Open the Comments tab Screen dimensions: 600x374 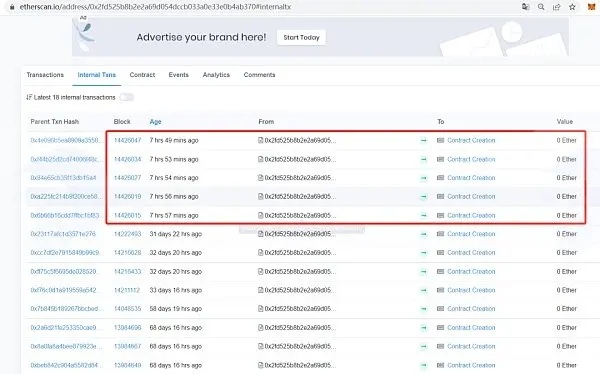(x=259, y=75)
